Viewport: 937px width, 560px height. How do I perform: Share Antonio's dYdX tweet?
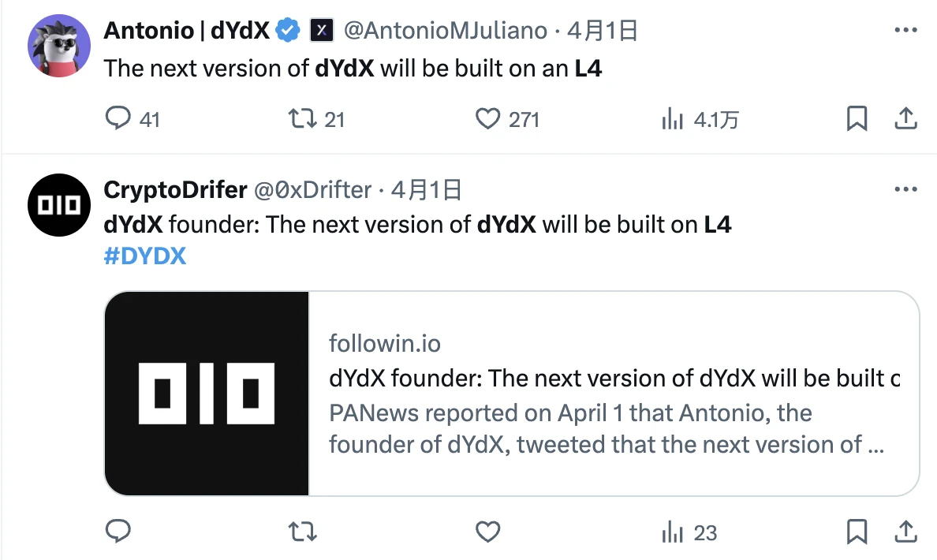click(x=906, y=119)
